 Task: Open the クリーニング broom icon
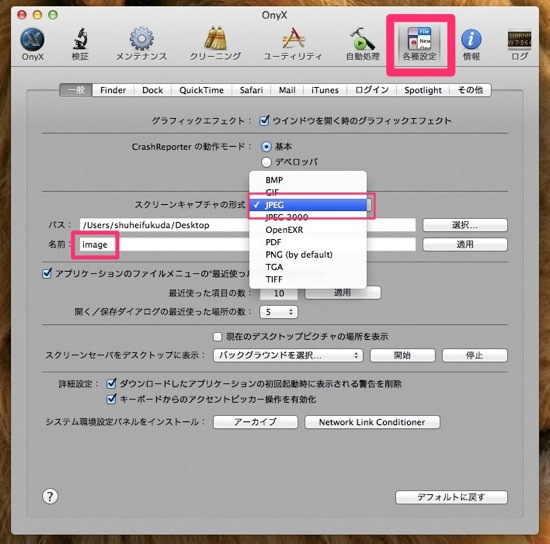215,44
